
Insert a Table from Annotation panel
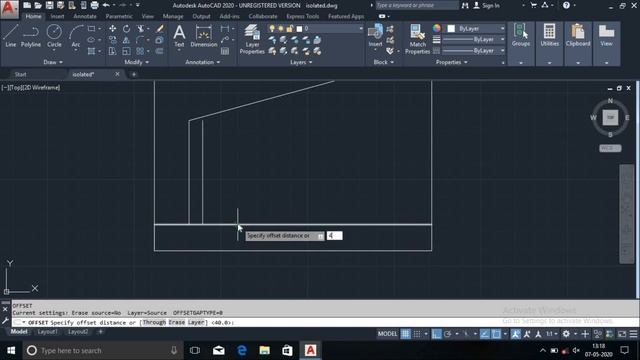(225, 51)
